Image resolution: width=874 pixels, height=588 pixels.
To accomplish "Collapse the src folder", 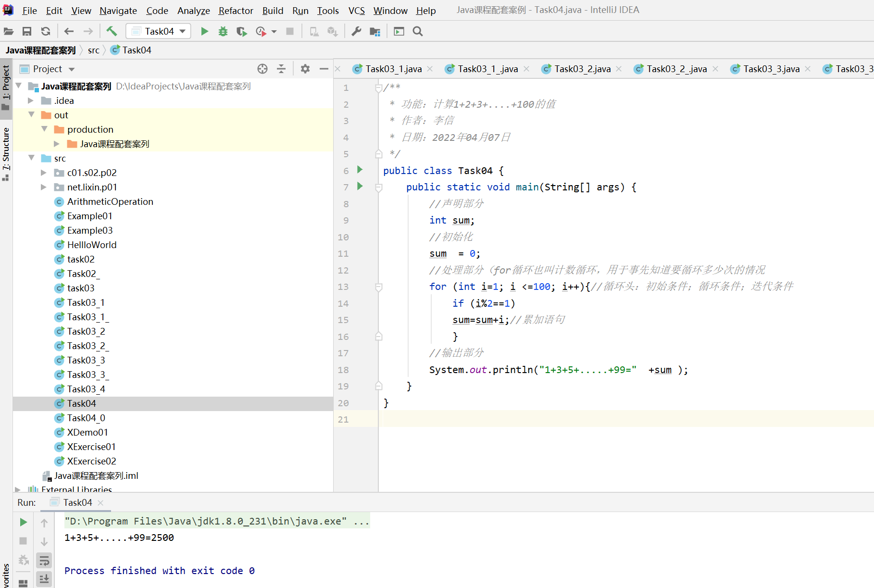I will click(32, 158).
